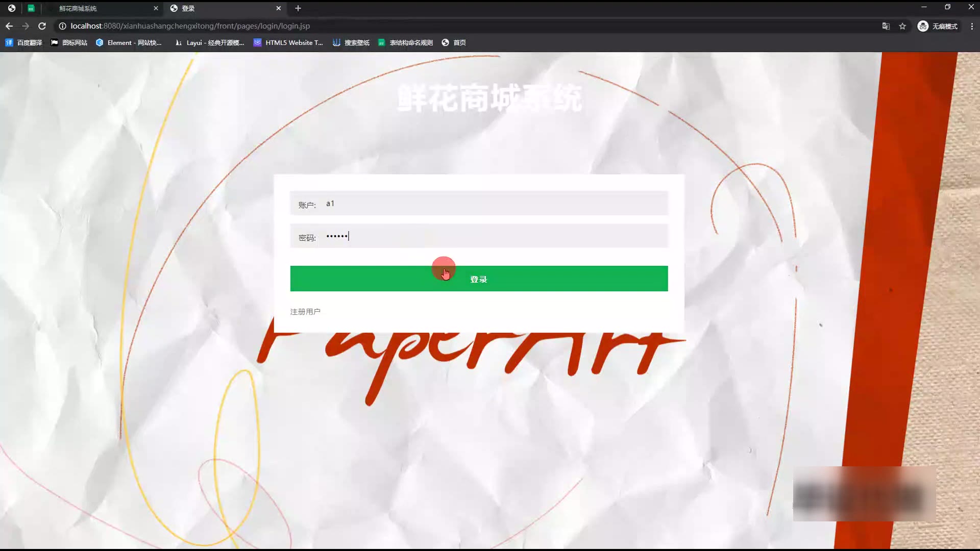Open the 百度翻译 bookmark
The width and height of the screenshot is (980, 551).
pos(24,43)
